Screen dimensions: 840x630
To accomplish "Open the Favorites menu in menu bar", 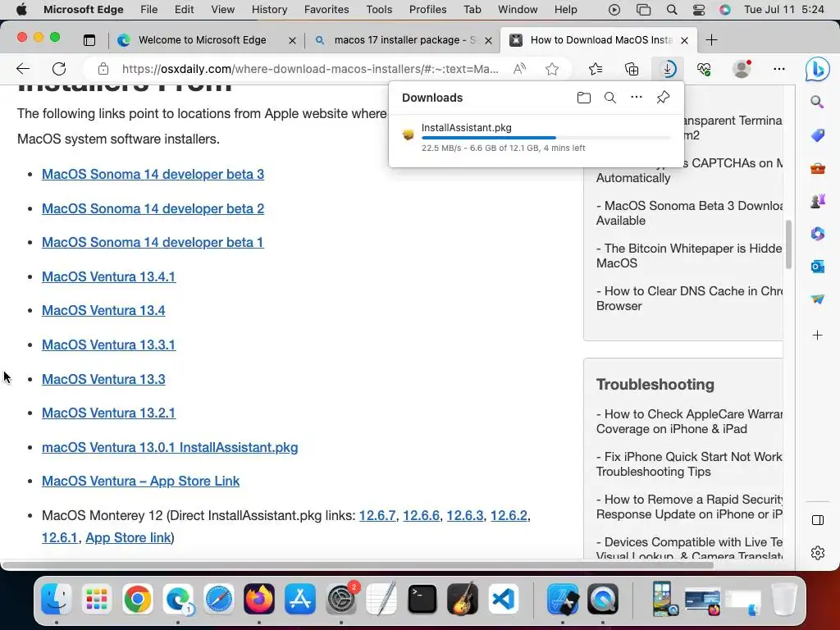I will point(326,10).
